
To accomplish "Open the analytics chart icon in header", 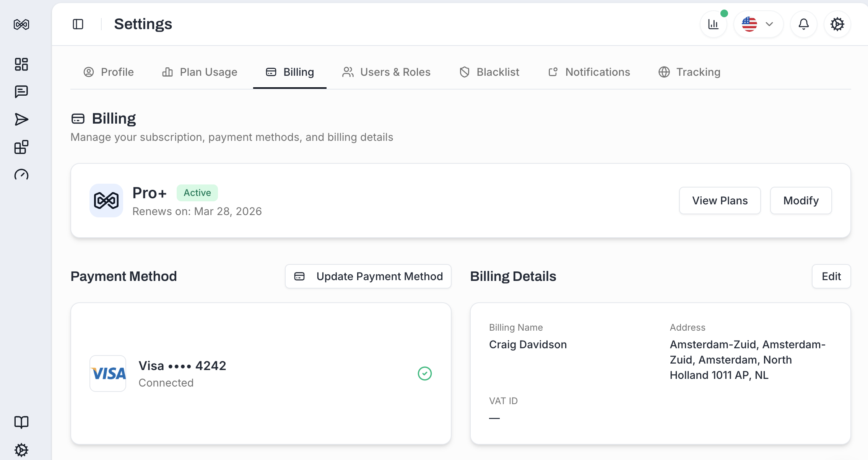I will coord(713,24).
